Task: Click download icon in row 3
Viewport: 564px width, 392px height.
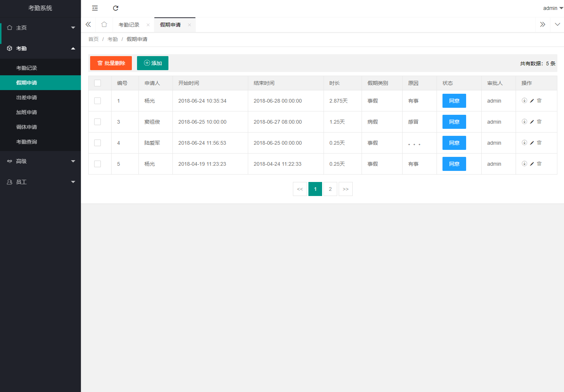Action: click(x=524, y=121)
